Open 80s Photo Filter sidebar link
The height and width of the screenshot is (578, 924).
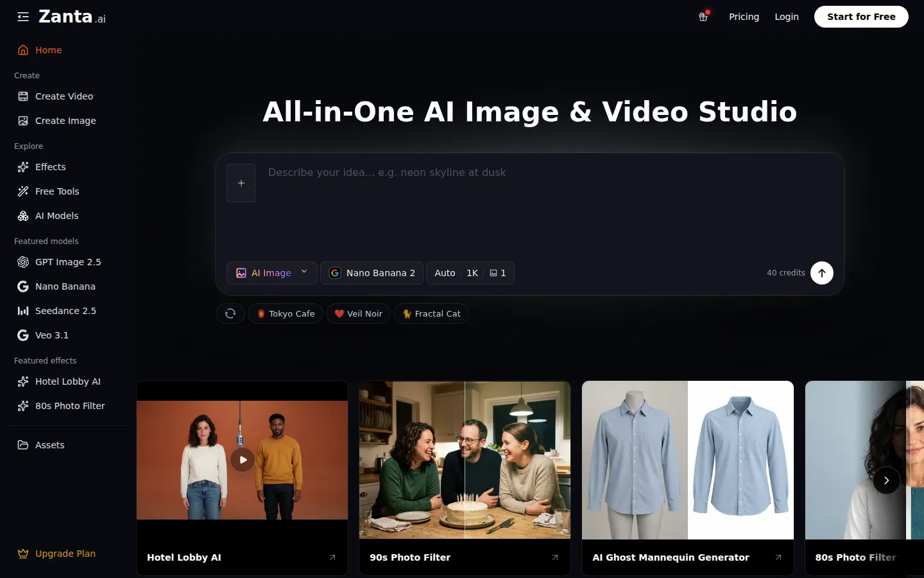(x=68, y=406)
